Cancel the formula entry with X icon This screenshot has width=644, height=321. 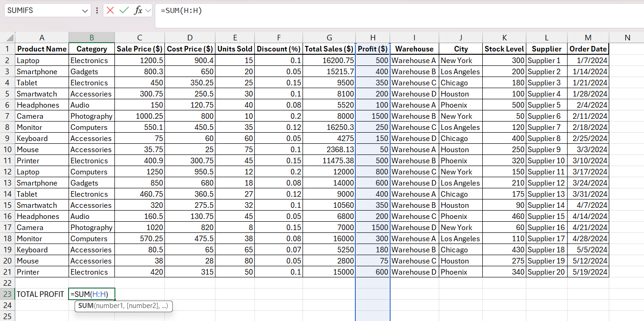coord(110,10)
